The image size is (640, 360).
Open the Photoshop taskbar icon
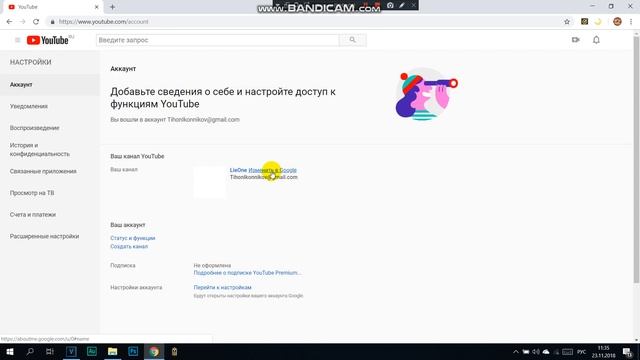pos(133,351)
